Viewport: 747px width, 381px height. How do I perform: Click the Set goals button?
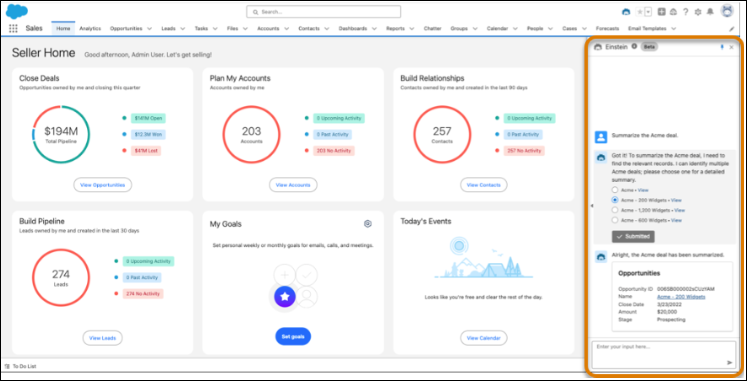point(293,336)
